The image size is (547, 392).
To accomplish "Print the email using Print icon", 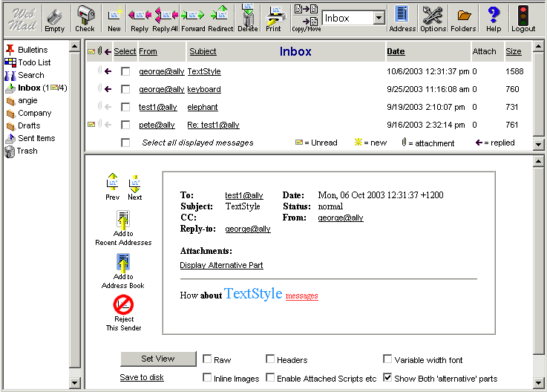I will pyautogui.click(x=274, y=16).
